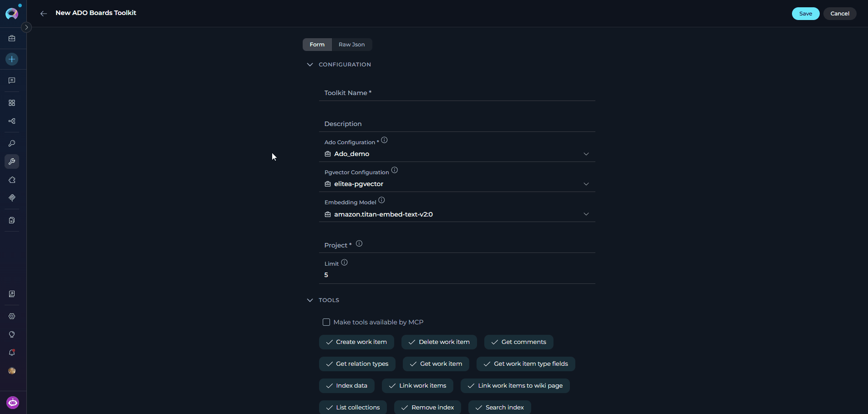Open the briefcase projects icon in sidebar
868x414 pixels.
[x=12, y=39]
